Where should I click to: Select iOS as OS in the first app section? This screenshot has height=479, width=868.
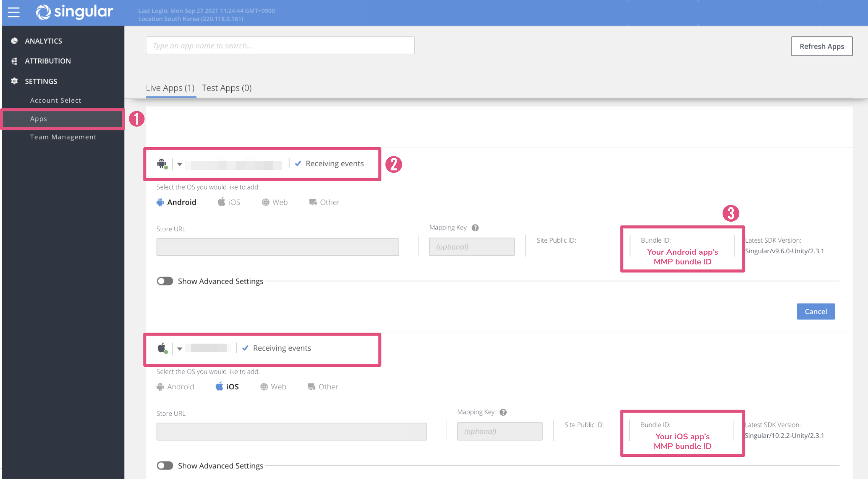pyautogui.click(x=229, y=202)
